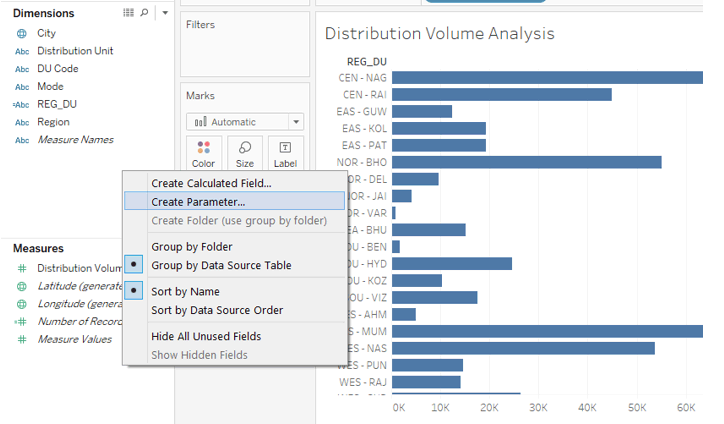
Task: Click the Abc icon beside DU Code
Action: 22,69
